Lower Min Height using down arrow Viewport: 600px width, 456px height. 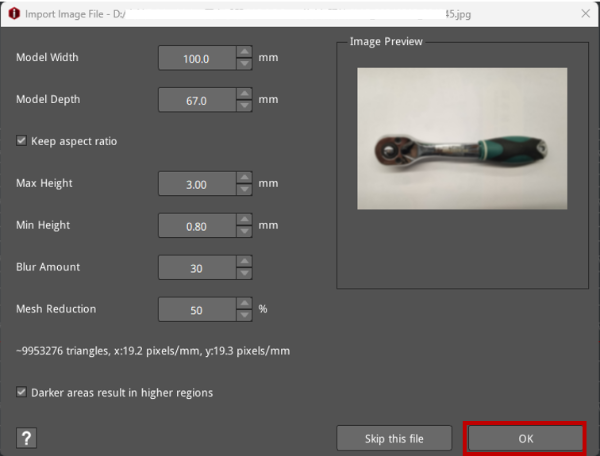[244, 232]
